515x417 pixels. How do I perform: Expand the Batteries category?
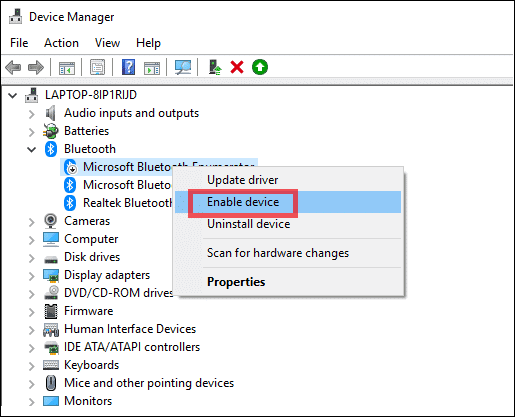tap(32, 132)
